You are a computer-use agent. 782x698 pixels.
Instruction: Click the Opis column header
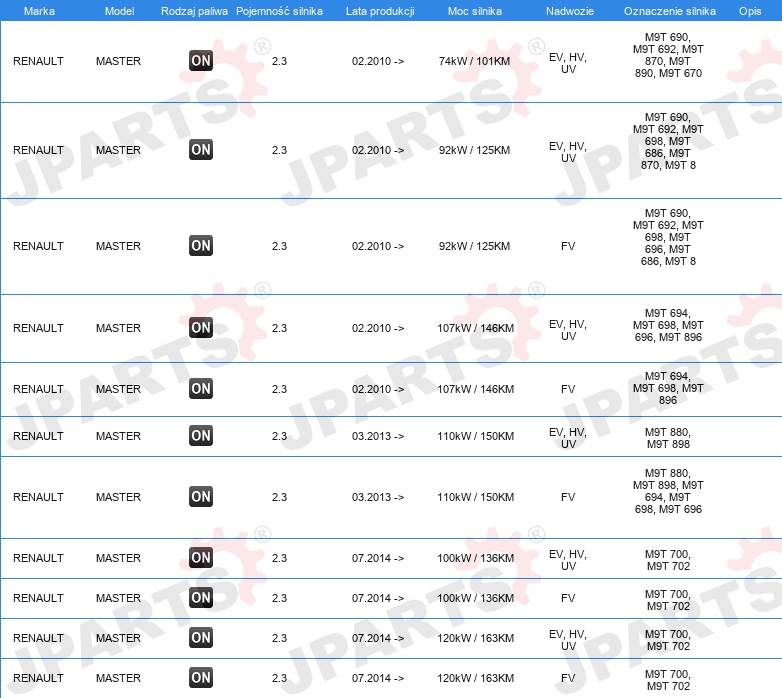click(x=750, y=11)
